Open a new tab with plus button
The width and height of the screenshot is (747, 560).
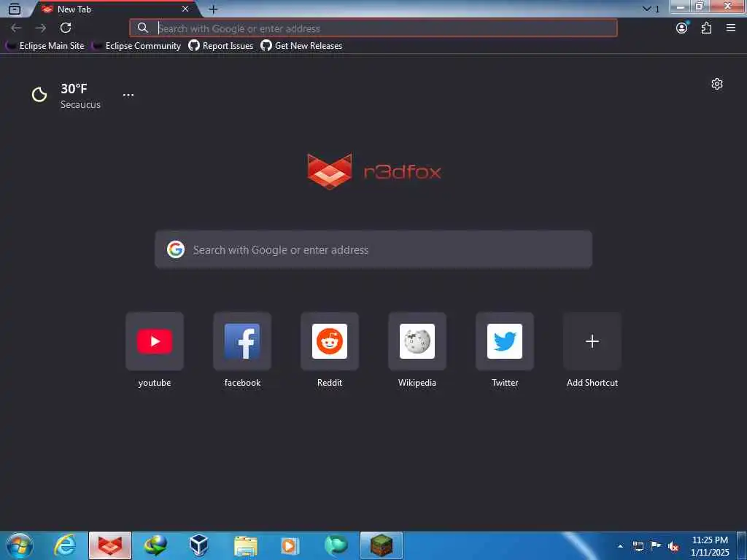click(213, 9)
